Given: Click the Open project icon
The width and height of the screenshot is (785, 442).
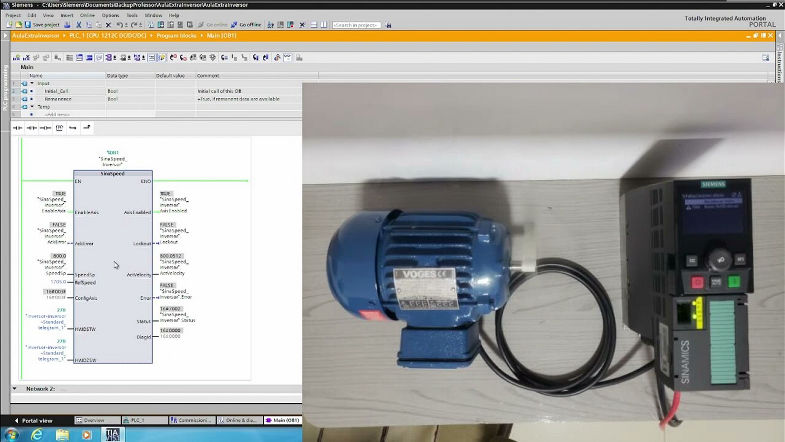Looking at the screenshot, I should (x=19, y=25).
